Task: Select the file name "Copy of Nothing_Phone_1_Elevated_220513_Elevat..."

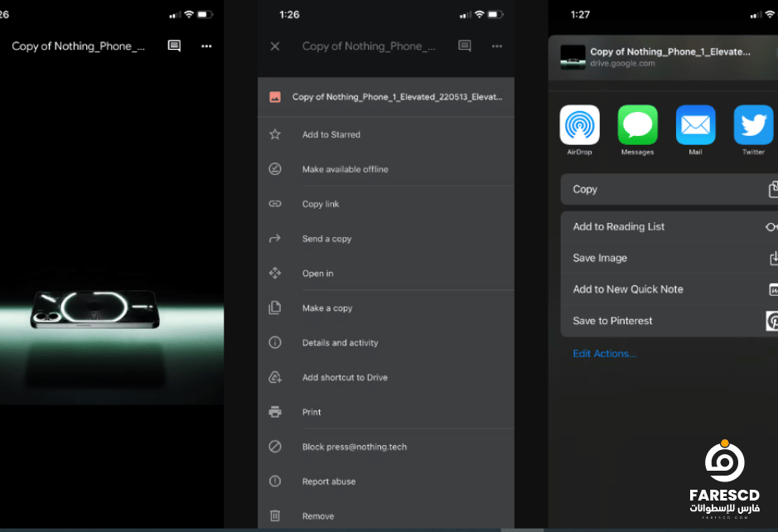Action: pos(397,97)
